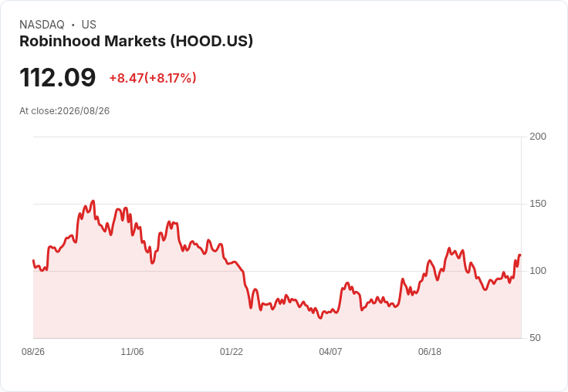Click the +8.47(+8.17%) price change
This screenshot has height=392, width=568.
click(x=153, y=78)
